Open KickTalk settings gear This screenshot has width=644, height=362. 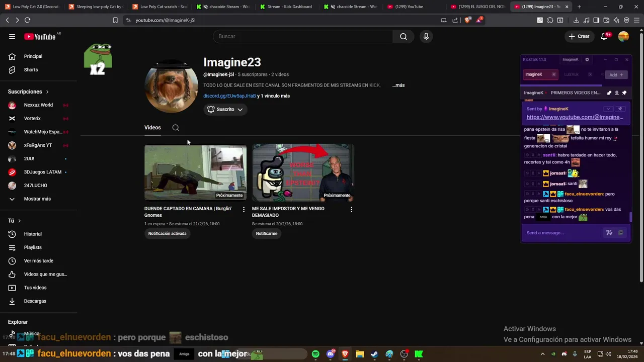pos(587,59)
